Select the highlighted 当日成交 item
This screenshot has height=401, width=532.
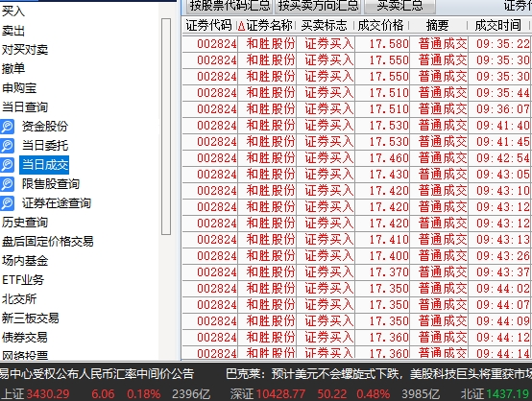click(x=44, y=165)
